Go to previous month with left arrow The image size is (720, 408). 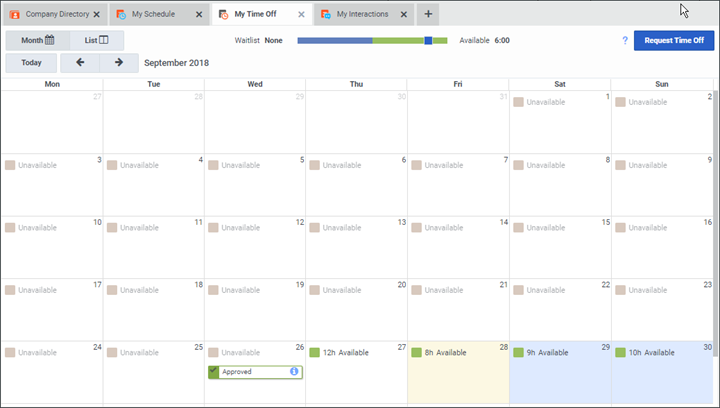80,63
